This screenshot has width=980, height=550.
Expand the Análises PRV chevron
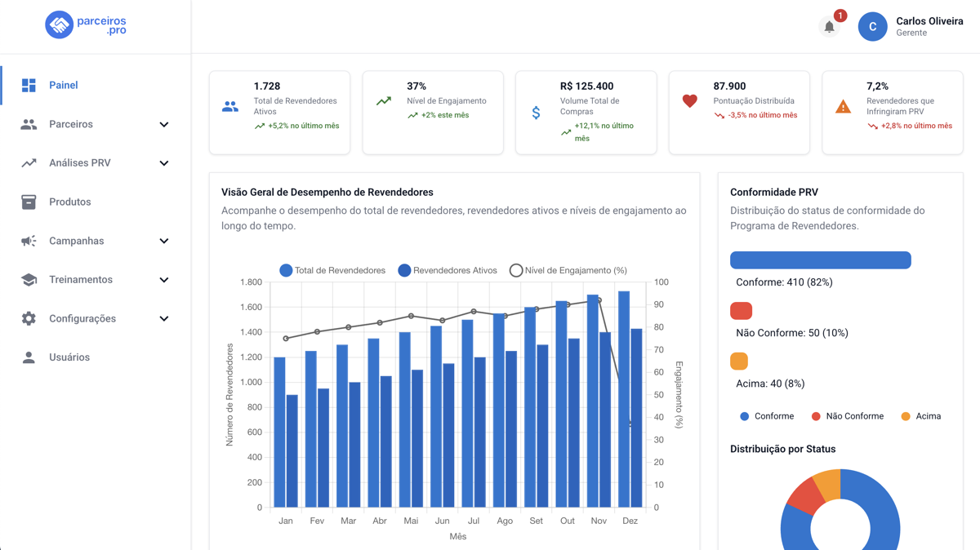tap(164, 163)
